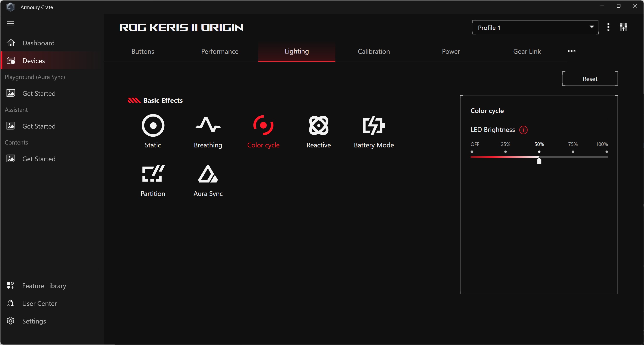
Task: Expand the hidden tabs with the ellipsis
Action: pos(572,51)
